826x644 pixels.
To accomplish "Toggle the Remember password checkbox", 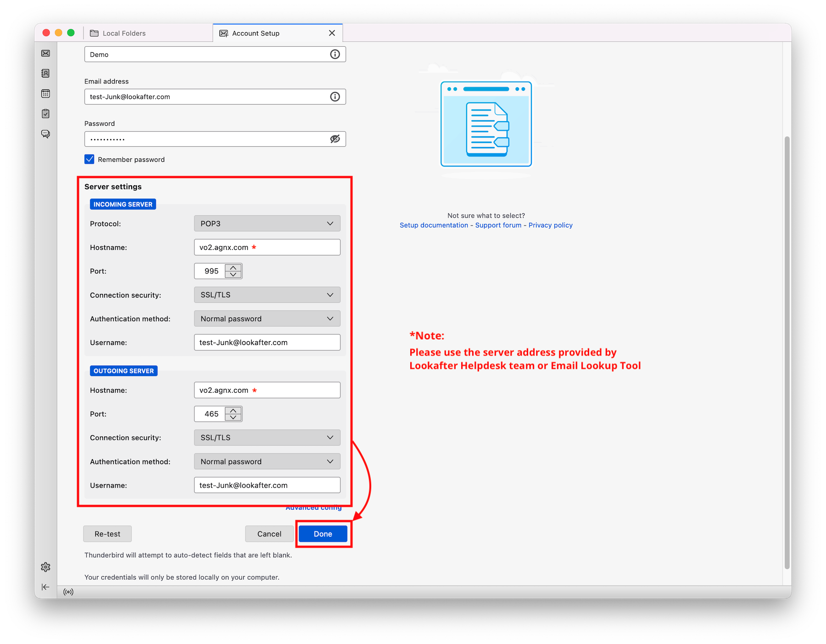I will (x=89, y=159).
